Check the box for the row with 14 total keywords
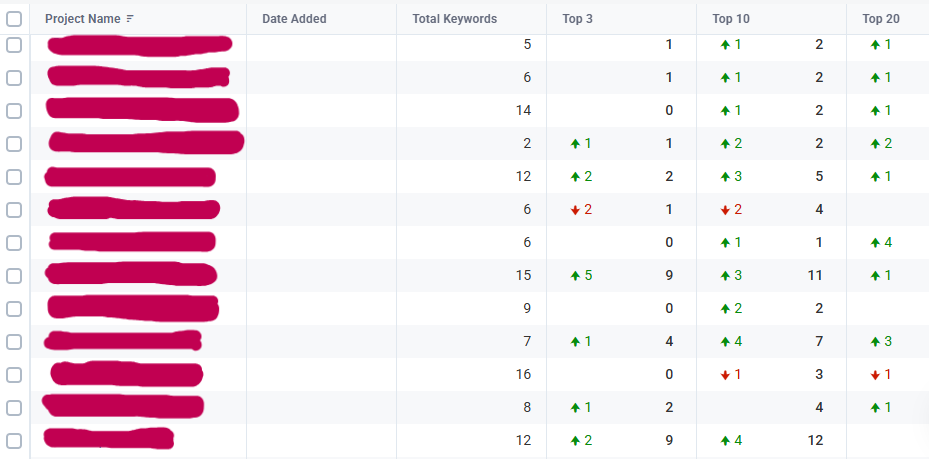Image resolution: width=929 pixels, height=459 pixels. [x=14, y=111]
